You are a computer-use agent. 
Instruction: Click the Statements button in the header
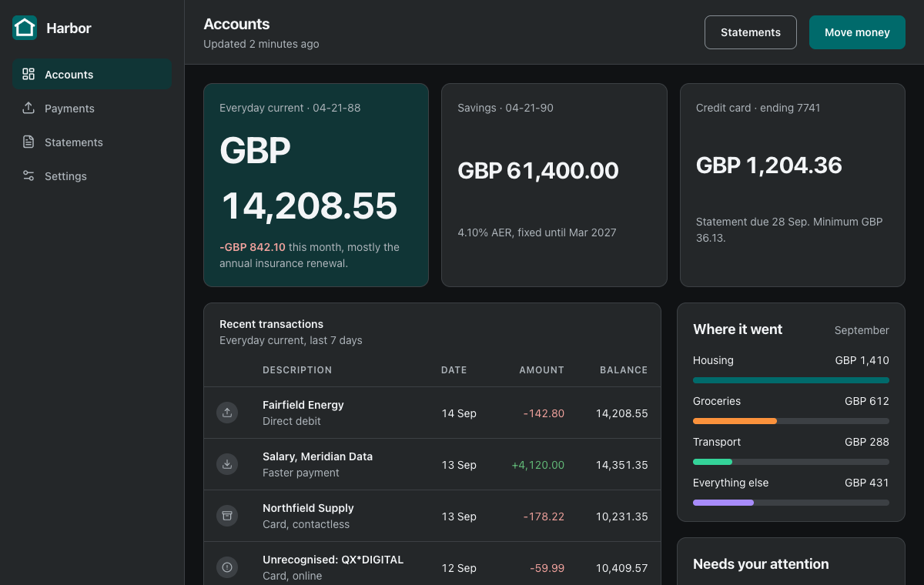751,32
